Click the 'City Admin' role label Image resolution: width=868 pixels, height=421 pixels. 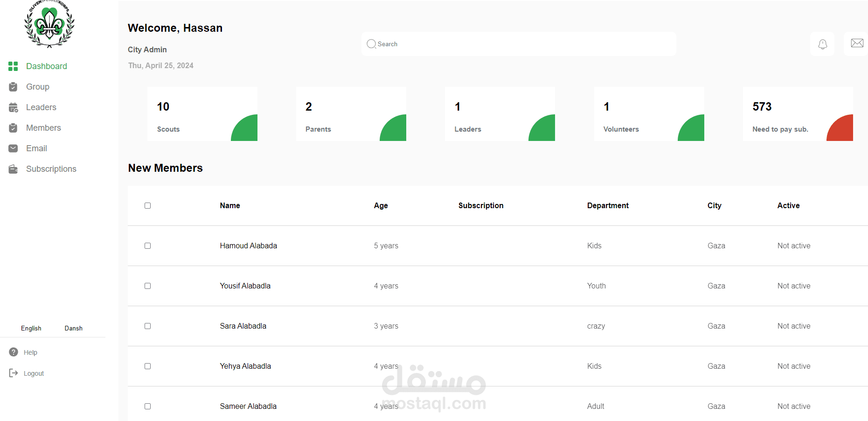pos(147,49)
